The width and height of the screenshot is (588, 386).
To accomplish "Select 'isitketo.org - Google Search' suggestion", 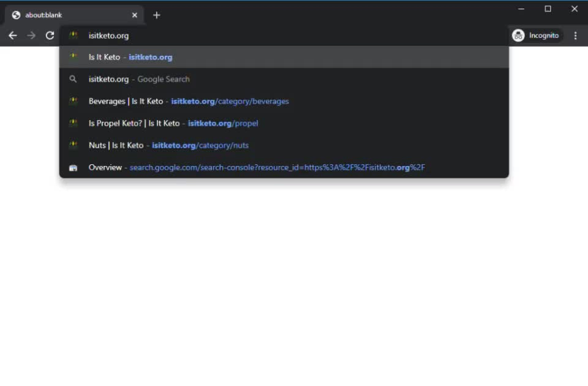I will tap(284, 79).
